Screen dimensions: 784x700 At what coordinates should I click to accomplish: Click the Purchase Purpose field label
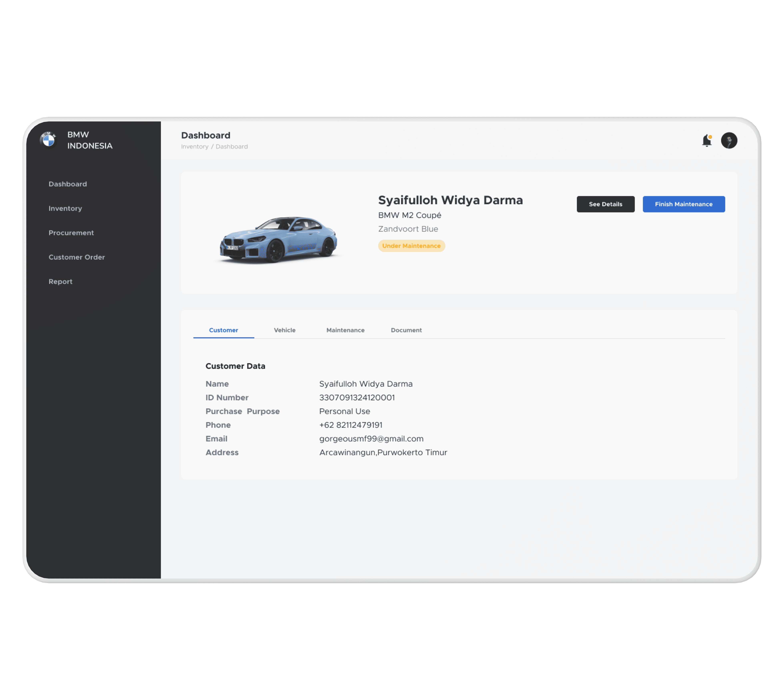coord(243,412)
